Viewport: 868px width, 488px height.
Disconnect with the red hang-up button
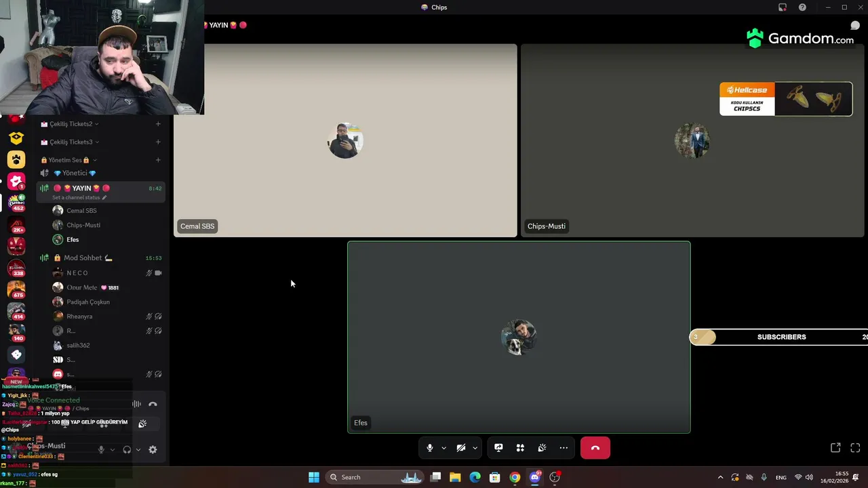coord(595,448)
